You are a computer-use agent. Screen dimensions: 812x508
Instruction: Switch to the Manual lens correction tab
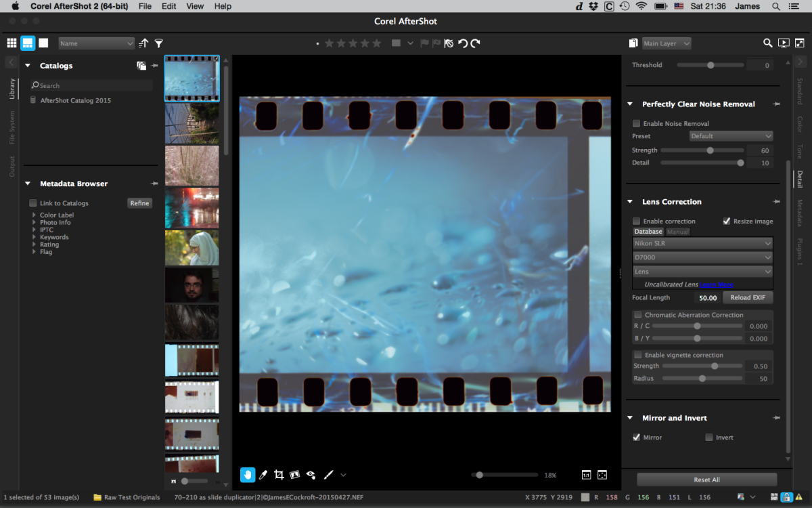(x=678, y=232)
